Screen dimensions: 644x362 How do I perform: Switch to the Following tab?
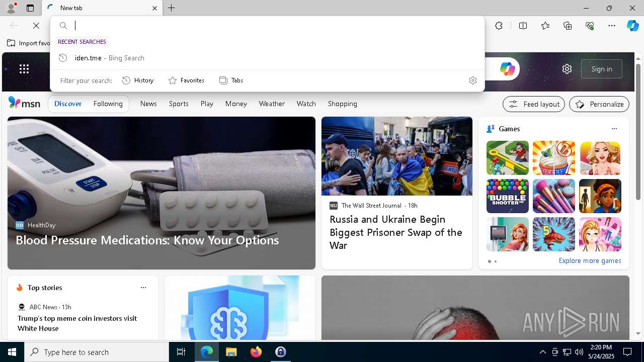pyautogui.click(x=108, y=104)
